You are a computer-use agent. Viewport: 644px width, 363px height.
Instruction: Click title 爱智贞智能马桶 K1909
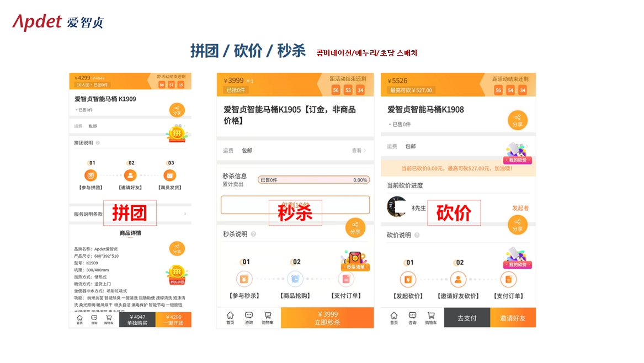[x=105, y=99]
